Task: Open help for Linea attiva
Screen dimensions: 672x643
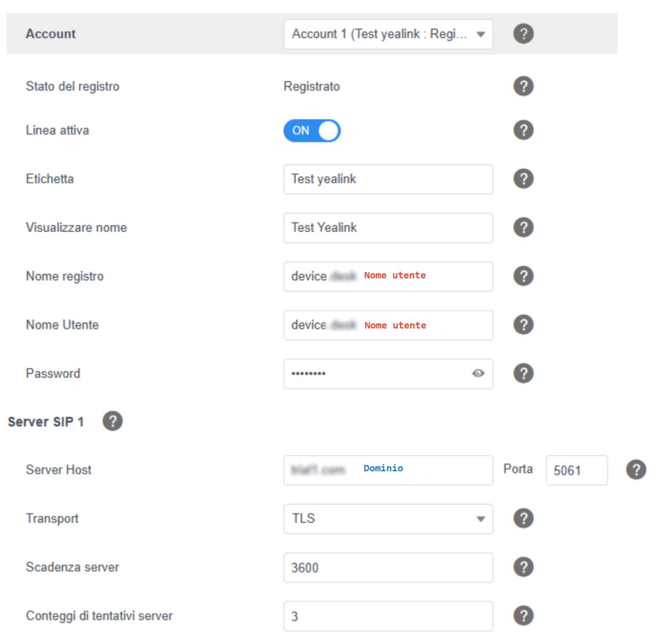Action: [523, 130]
